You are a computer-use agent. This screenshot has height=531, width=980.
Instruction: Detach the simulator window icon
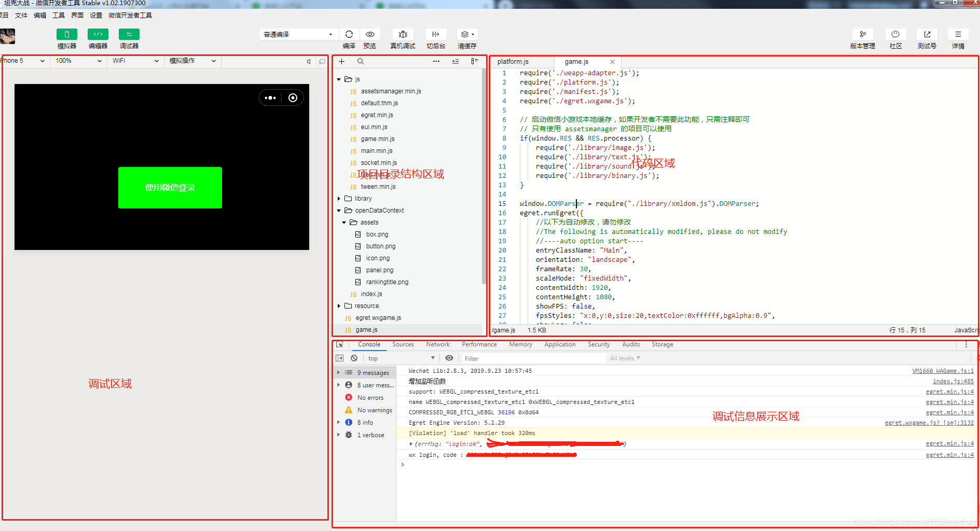322,61
